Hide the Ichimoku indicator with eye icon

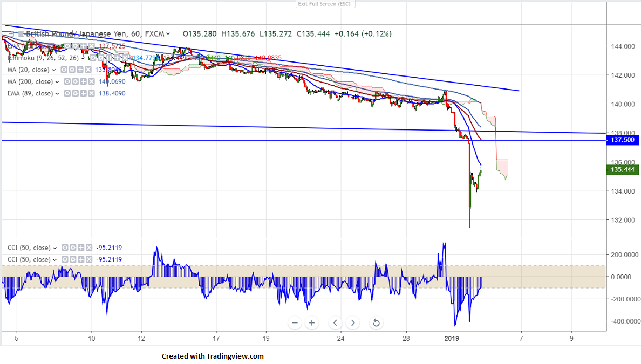pos(93,58)
